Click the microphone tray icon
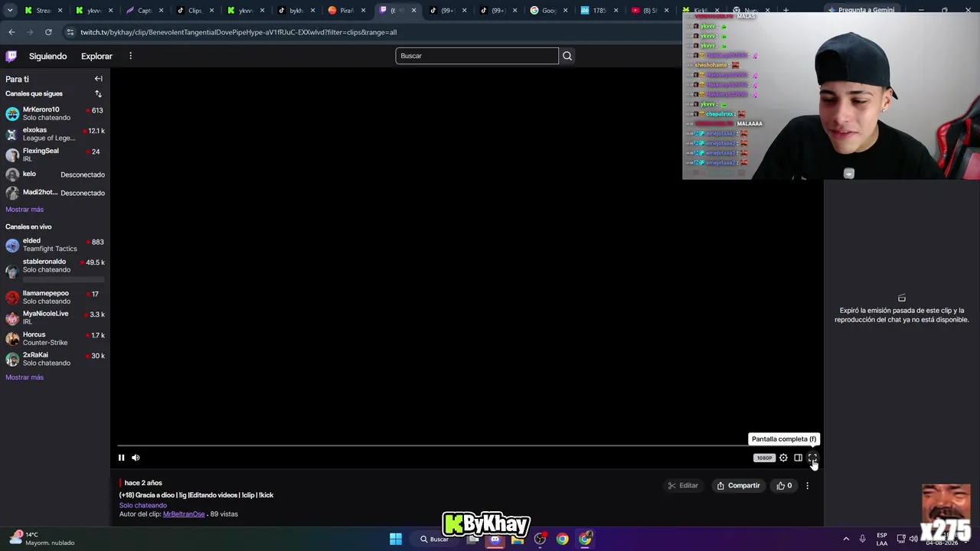The height and width of the screenshot is (551, 980). click(862, 539)
